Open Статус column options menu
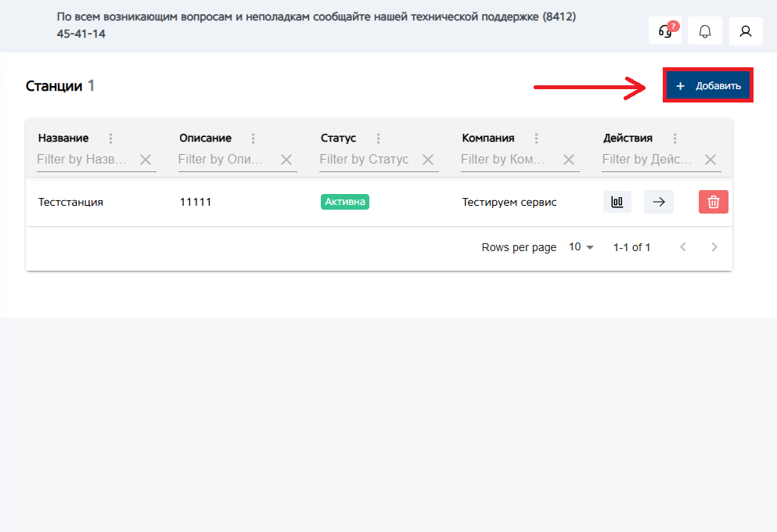 (x=378, y=138)
